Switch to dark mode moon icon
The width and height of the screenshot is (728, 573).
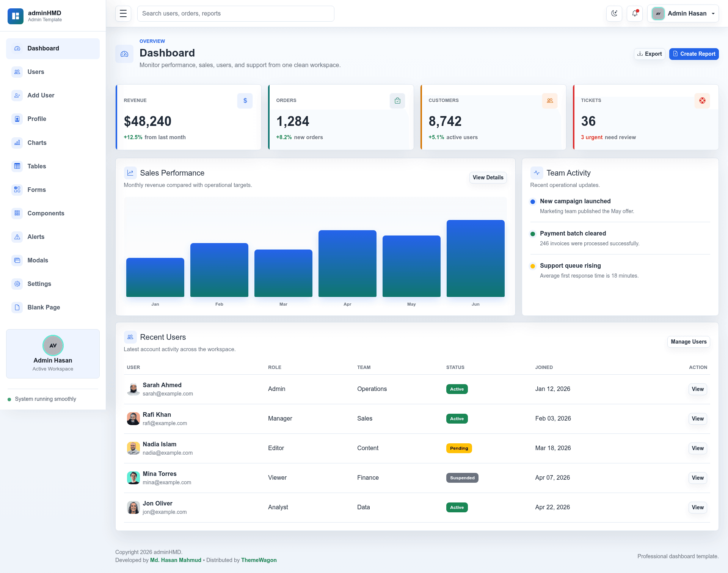pos(614,14)
